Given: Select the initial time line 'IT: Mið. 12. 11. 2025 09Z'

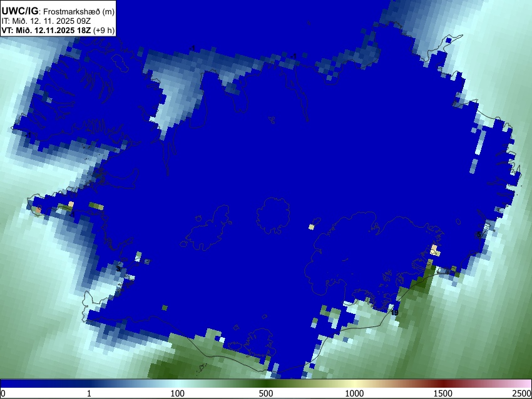Looking at the screenshot, I should 46,21.
